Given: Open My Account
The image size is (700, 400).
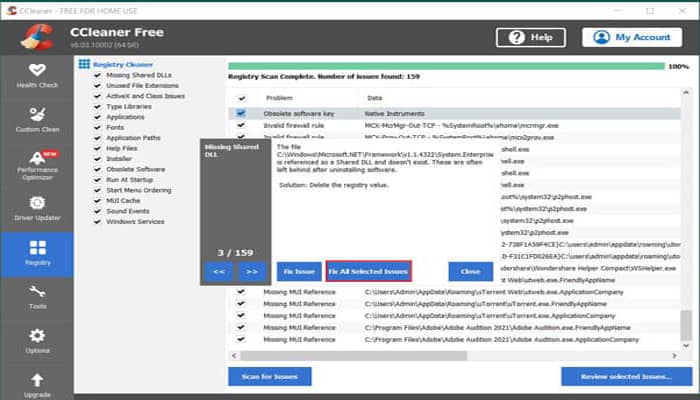Looking at the screenshot, I should point(632,37).
